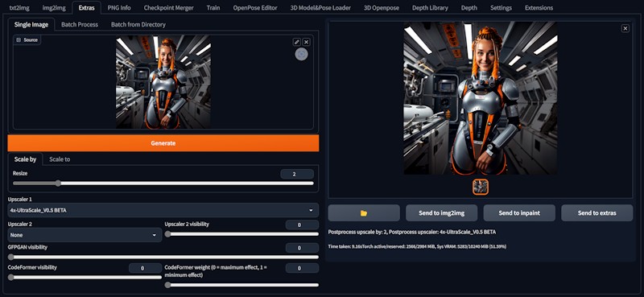Open output folder with folder icon button
Screen dimensions: 644x297
[x=364, y=212]
